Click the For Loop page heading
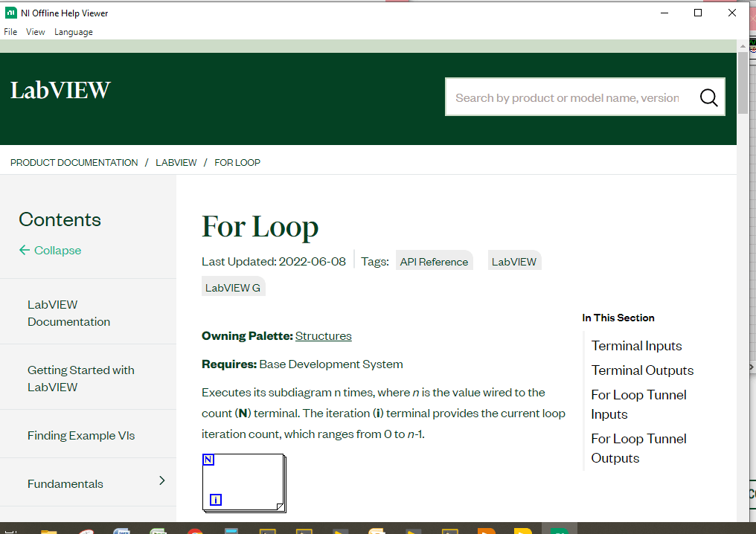This screenshot has width=756, height=534. coord(260,227)
